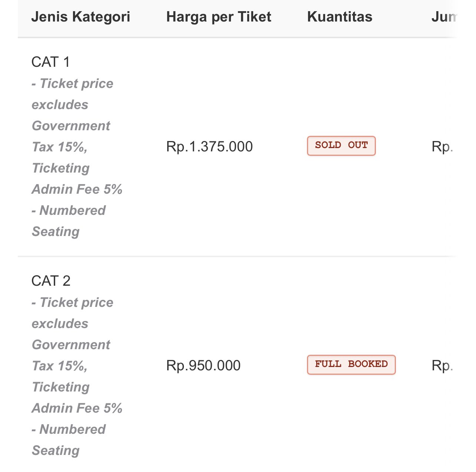This screenshot has height=472, width=476.
Task: Click the Kuantitas column header
Action: (x=340, y=17)
